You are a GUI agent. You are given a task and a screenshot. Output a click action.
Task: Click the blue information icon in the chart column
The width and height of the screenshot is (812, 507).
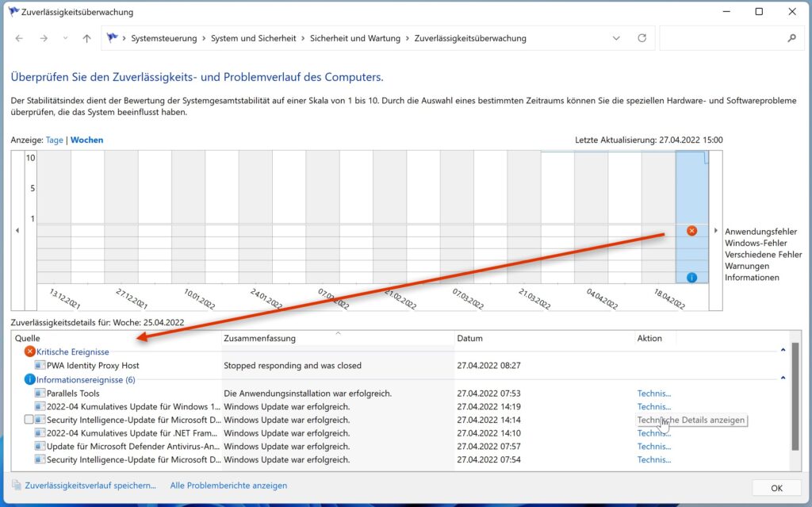(x=691, y=277)
